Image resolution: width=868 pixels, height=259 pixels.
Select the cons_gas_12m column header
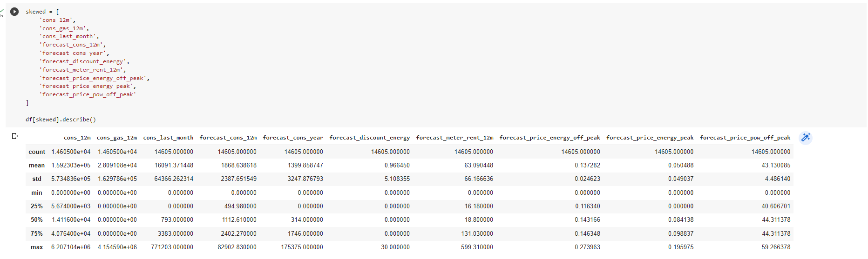coord(117,138)
